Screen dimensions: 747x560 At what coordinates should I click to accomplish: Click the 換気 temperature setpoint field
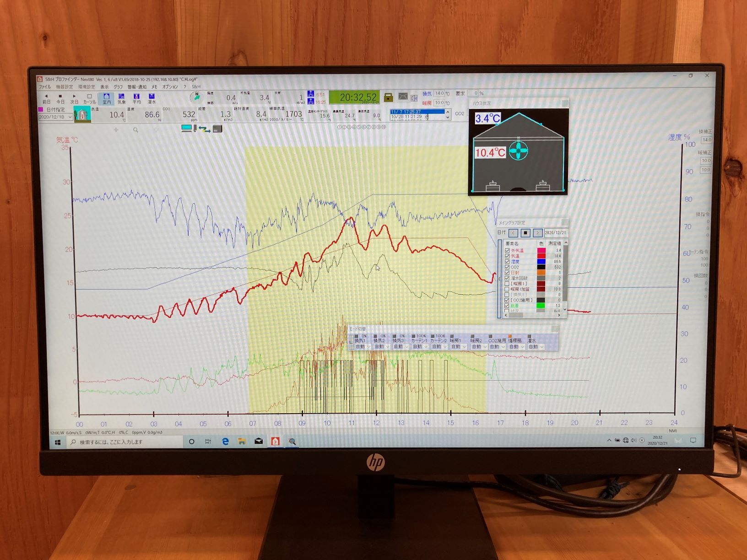click(x=439, y=94)
